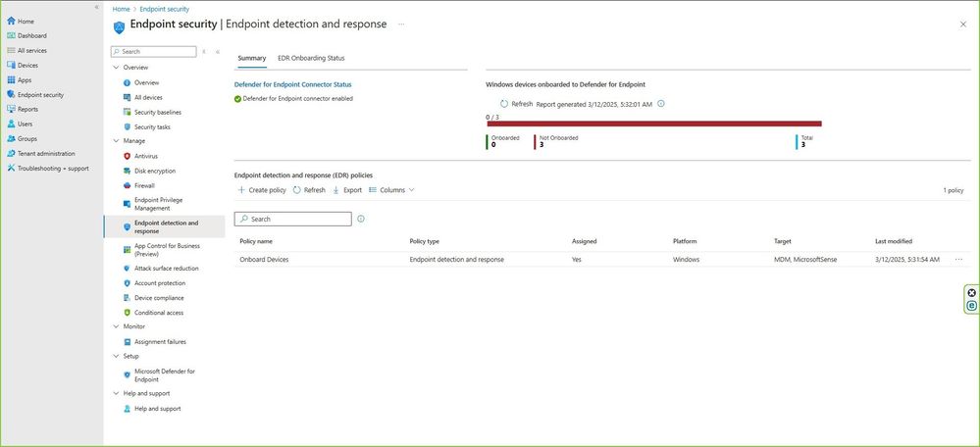This screenshot has width=980, height=447.
Task: Sort by Platform column header
Action: 685,241
